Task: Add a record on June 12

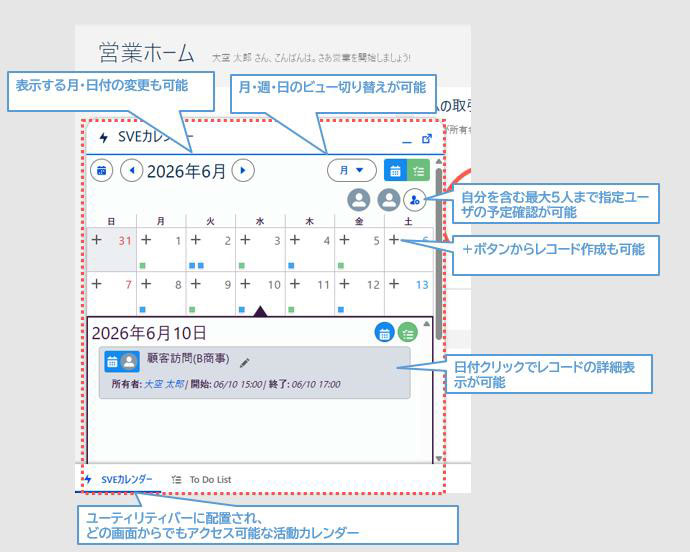Action: pos(345,284)
